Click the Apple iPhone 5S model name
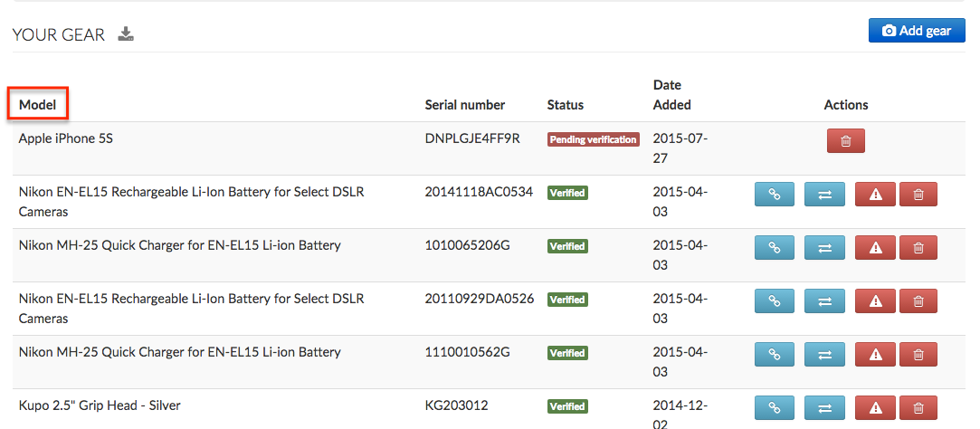Image resolution: width=980 pixels, height=429 pixels. coord(66,138)
